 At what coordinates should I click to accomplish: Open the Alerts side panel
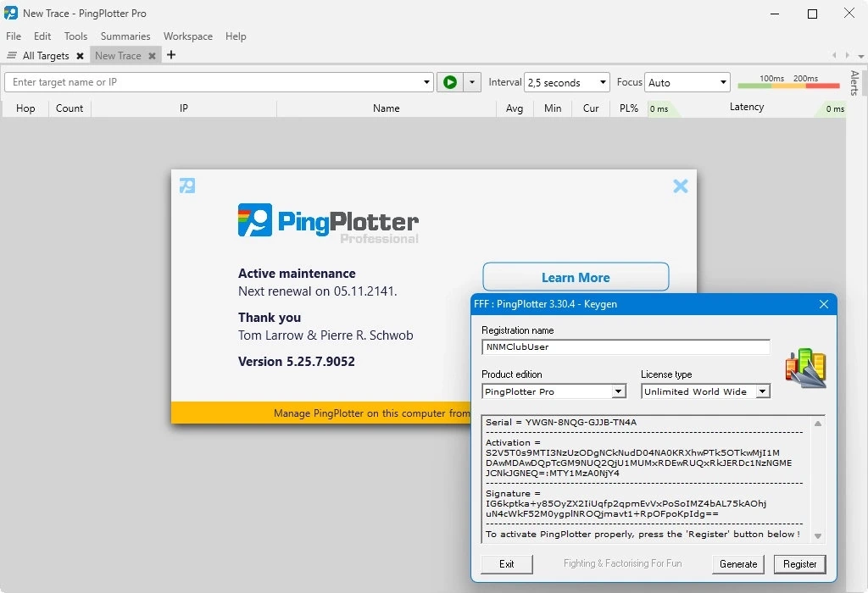[x=854, y=83]
